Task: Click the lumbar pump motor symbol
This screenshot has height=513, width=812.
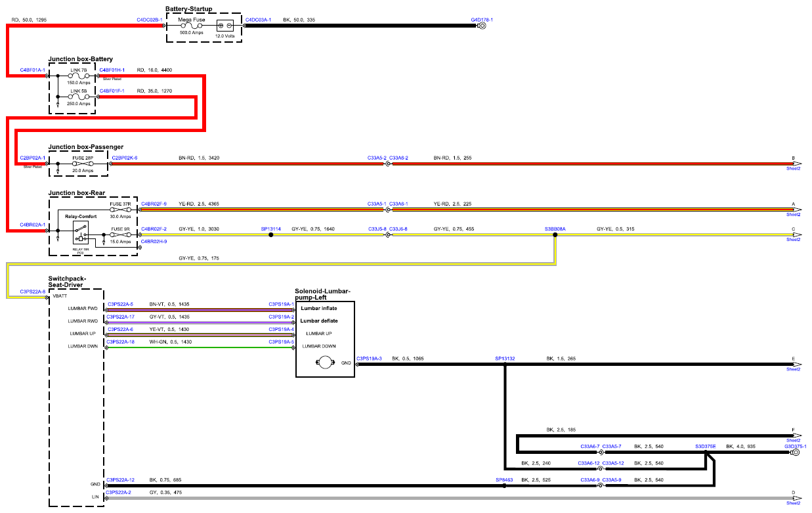Action: coord(326,363)
